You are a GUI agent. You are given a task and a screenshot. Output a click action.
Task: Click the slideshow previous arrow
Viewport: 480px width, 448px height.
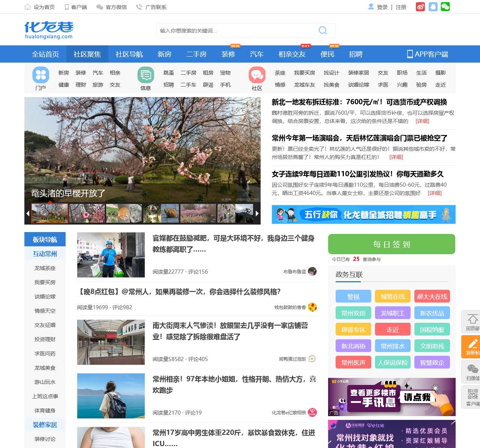pyautogui.click(x=27, y=213)
